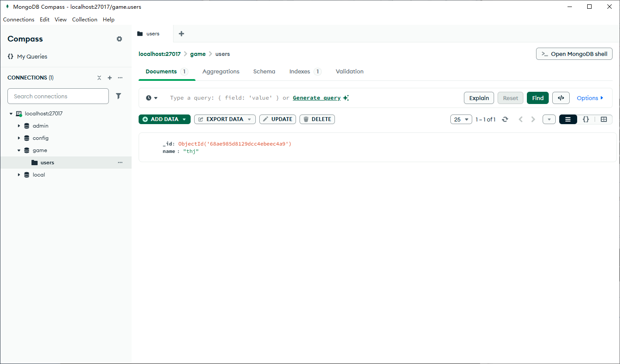Switch to list view
The height and width of the screenshot is (364, 620).
(568, 119)
